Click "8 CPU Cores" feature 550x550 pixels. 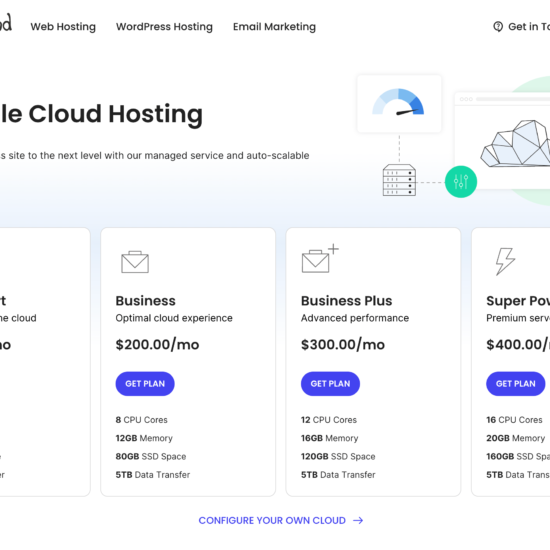click(x=141, y=420)
